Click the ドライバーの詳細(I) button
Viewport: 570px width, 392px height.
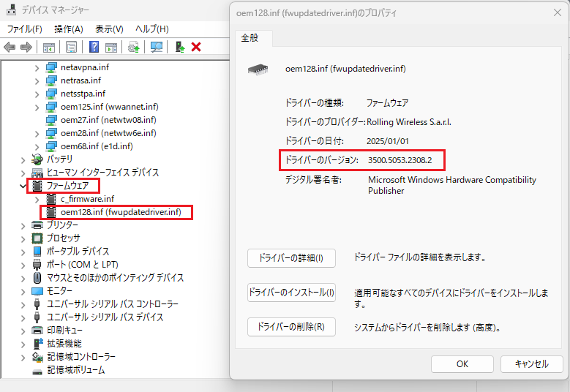[291, 258]
